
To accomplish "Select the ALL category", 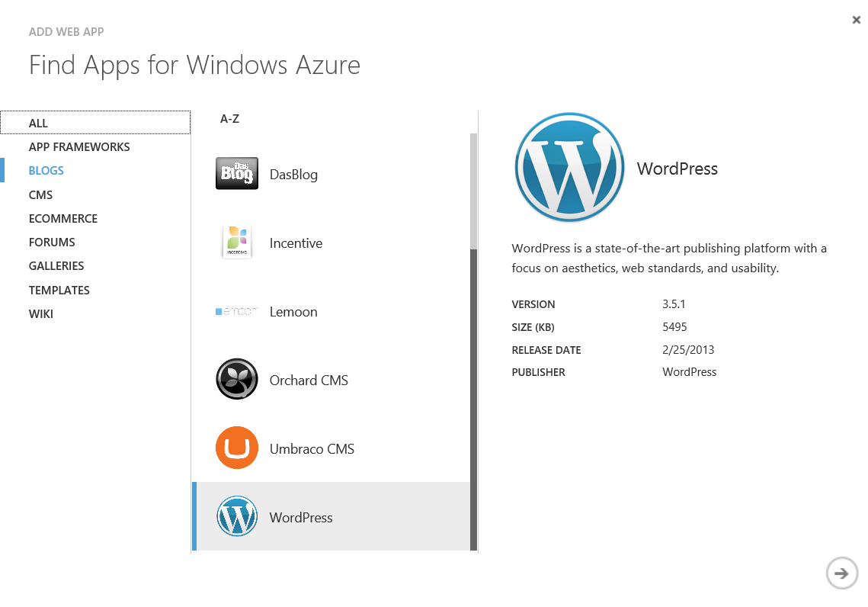I will tap(38, 123).
